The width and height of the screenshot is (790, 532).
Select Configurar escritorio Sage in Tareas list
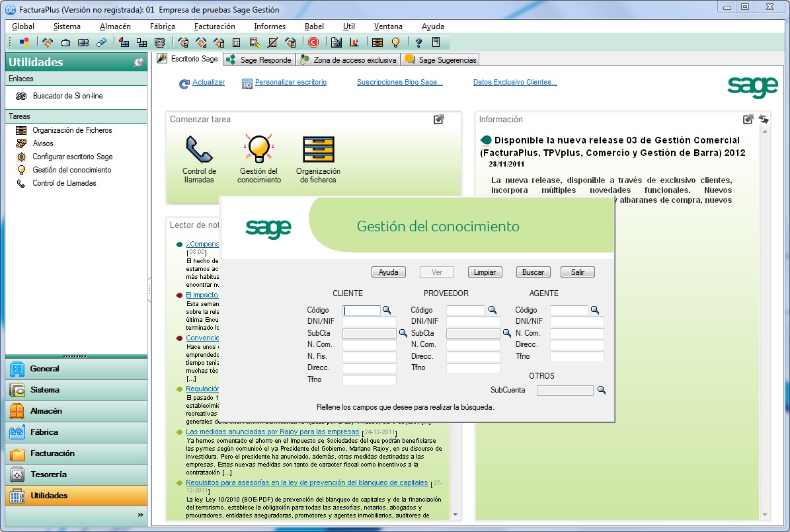tap(73, 157)
